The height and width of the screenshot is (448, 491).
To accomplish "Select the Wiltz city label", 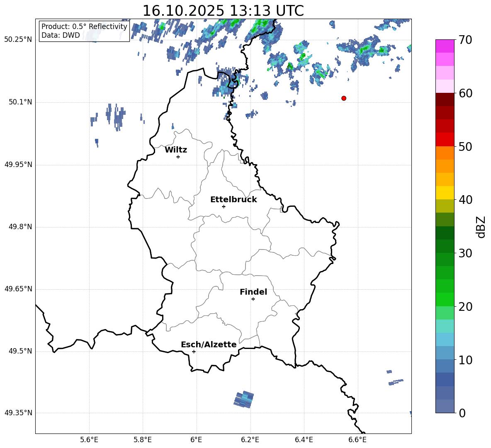I will 176,150.
